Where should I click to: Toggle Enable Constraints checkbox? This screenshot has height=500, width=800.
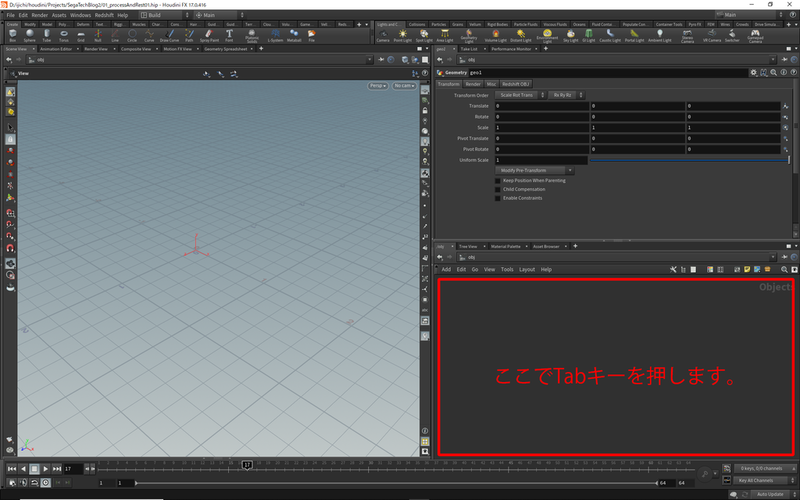click(497, 198)
